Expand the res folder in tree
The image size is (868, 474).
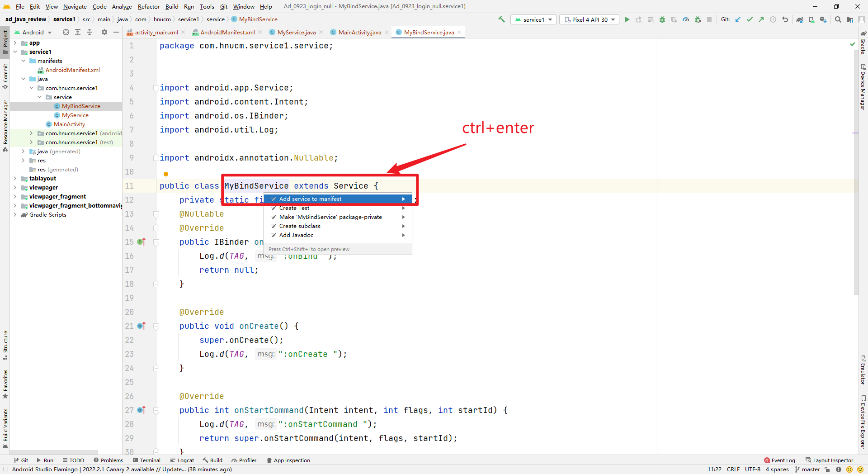click(23, 161)
